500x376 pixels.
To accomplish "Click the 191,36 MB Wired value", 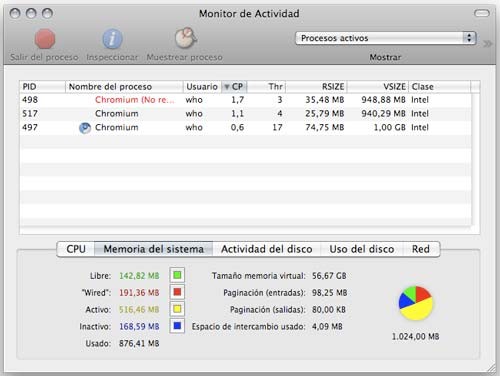I will 139,293.
